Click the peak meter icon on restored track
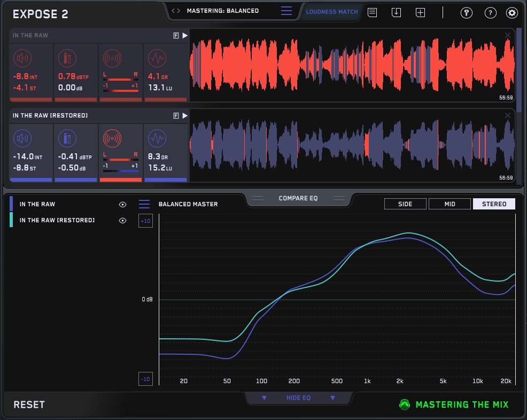This screenshot has width=527, height=420. (67, 138)
